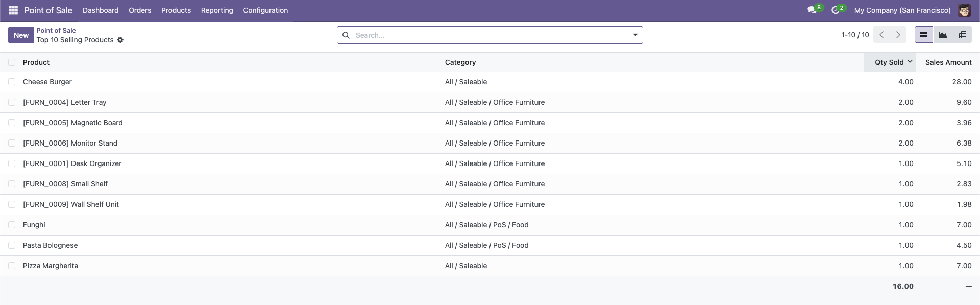Viewport: 980px width, 305px height.
Task: Click Cheese Burger's 4.00 quantity cell
Action: coord(906,82)
